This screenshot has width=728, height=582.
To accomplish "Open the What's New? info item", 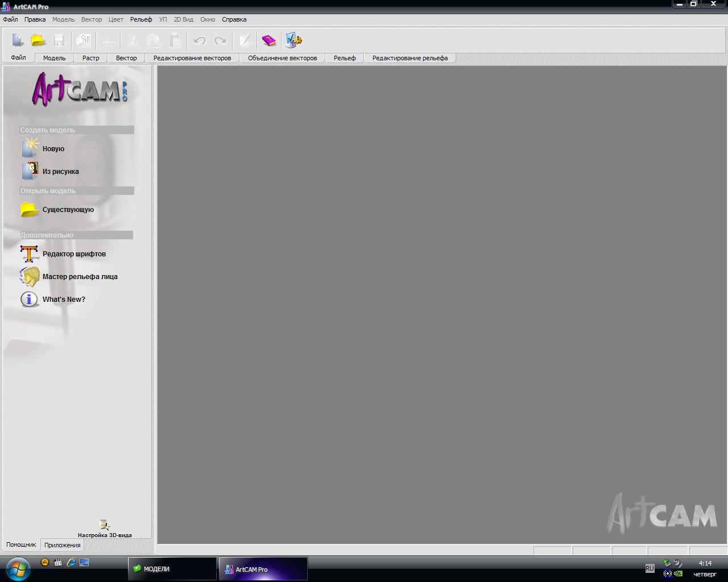I will click(30, 300).
